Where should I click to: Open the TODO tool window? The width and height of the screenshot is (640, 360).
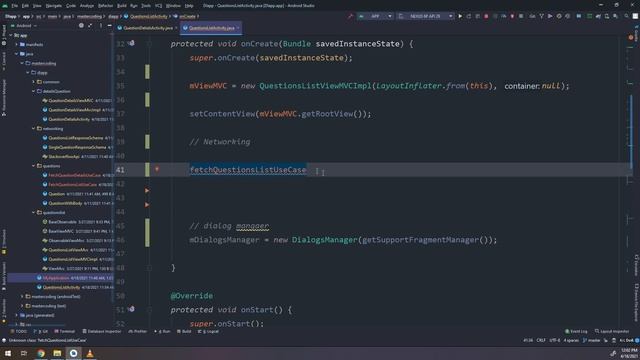(x=18, y=331)
